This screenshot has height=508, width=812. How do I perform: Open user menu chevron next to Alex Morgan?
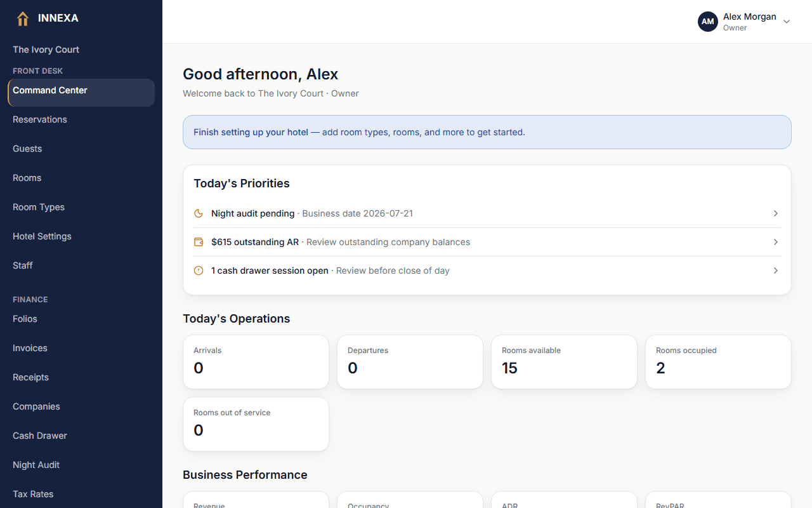click(787, 22)
